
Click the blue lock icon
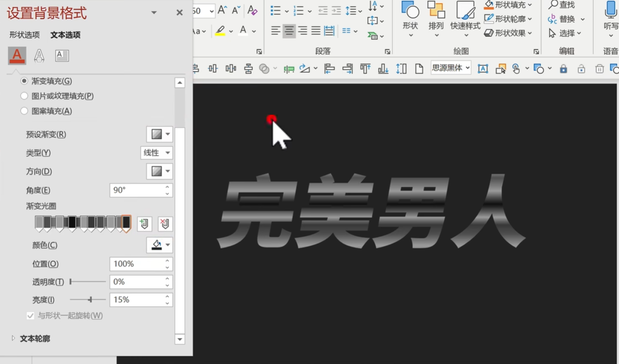[x=563, y=69]
